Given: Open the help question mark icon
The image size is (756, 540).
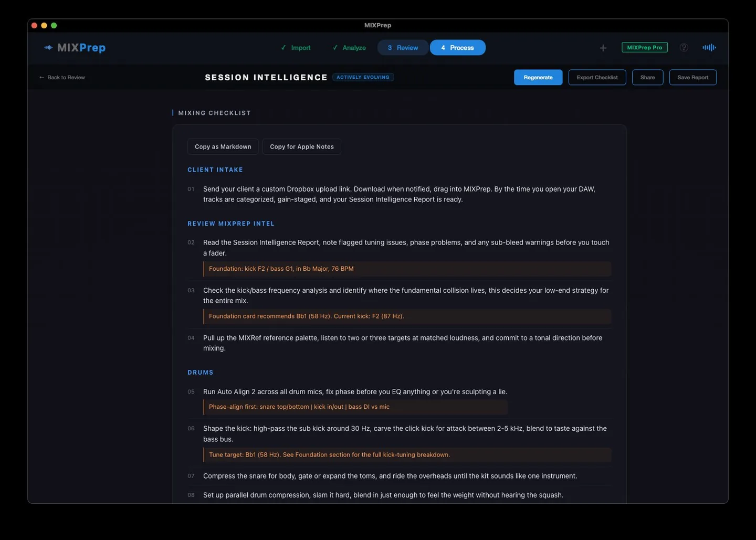Looking at the screenshot, I should (684, 47).
